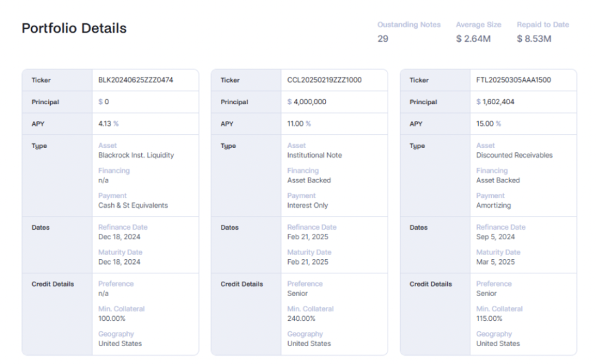Image resolution: width=596 pixels, height=364 pixels.
Task: Click the Discounted Receivables asset type
Action: [514, 156]
